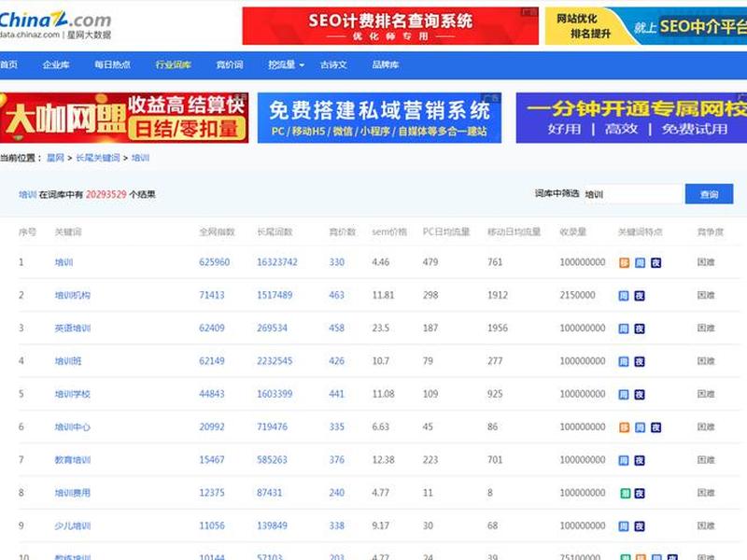This screenshot has width=747, height=560.
Task: Click orange tag icon in 培训中心 row
Action: tap(624, 427)
